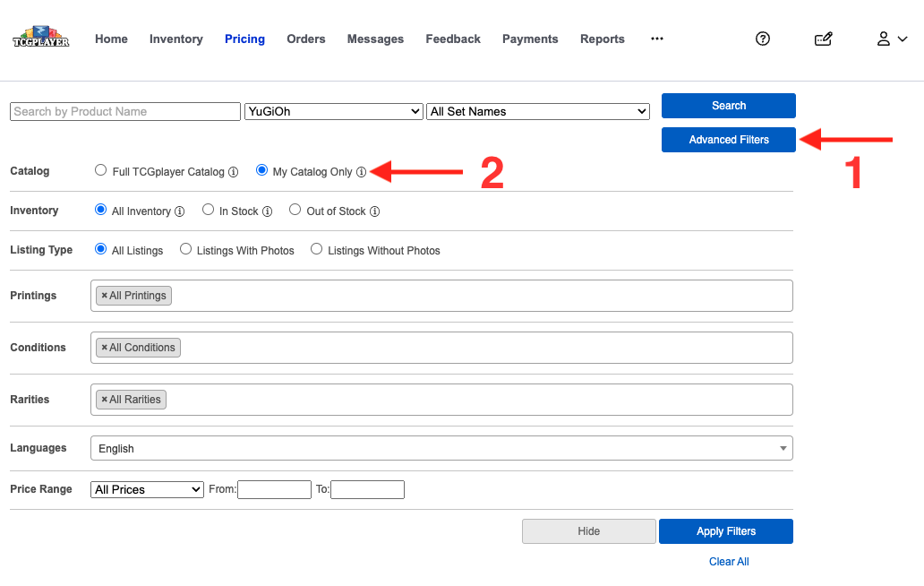Focus the Search by Product Name field
Image resolution: width=924 pixels, height=586 pixels.
pos(125,111)
